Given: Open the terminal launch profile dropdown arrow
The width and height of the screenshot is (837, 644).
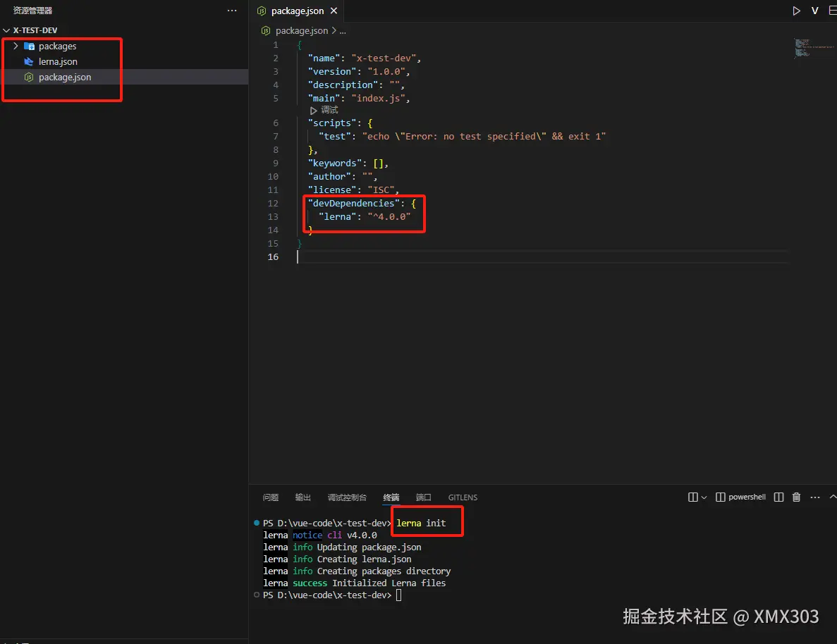Looking at the screenshot, I should pyautogui.click(x=704, y=497).
